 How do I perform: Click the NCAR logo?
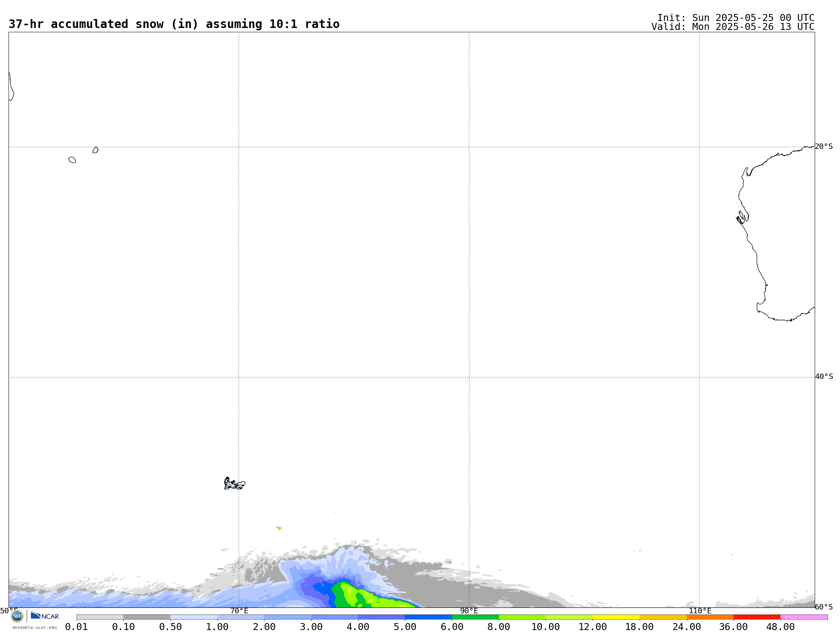(45, 616)
